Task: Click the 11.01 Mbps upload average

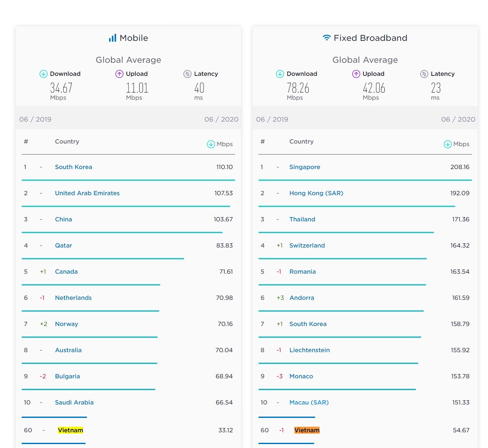Action: pos(137,88)
